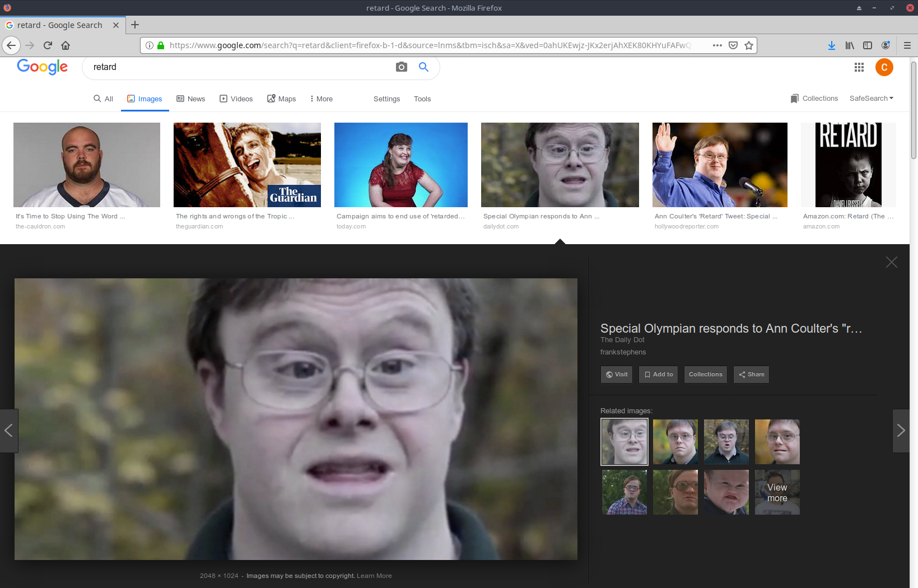Click the Share button
The width and height of the screenshot is (918, 588).
[751, 375]
